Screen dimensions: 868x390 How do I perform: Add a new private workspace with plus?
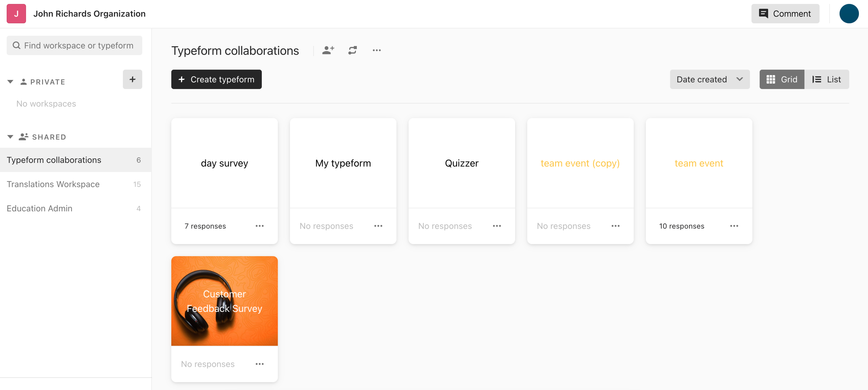tap(132, 79)
